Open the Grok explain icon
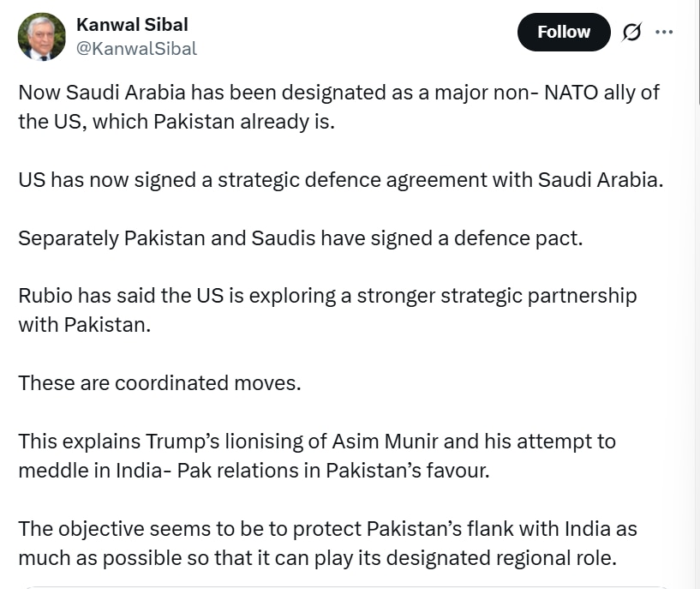This screenshot has width=700, height=589. tap(631, 33)
